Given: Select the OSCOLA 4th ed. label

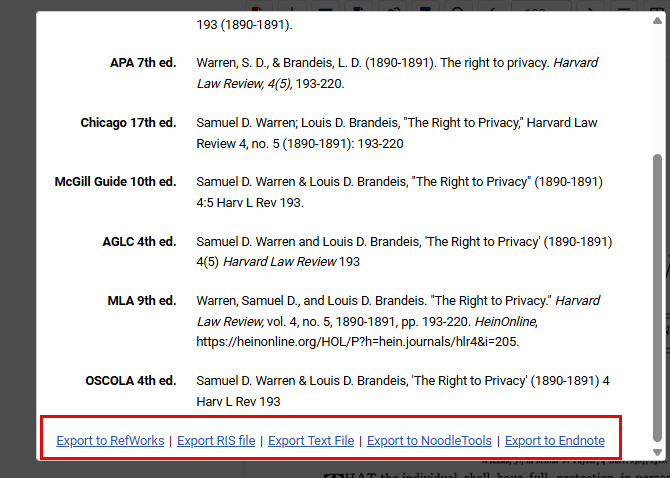Looking at the screenshot, I should pos(131,381).
